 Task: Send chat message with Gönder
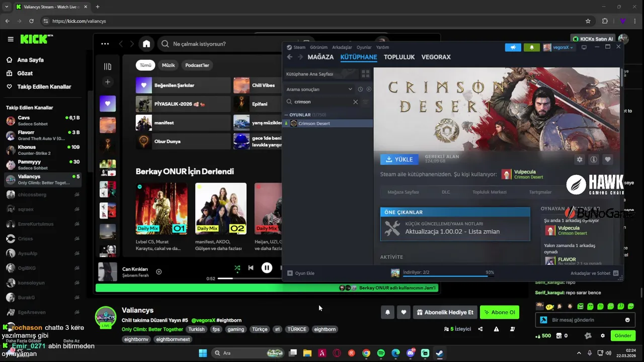click(623, 336)
